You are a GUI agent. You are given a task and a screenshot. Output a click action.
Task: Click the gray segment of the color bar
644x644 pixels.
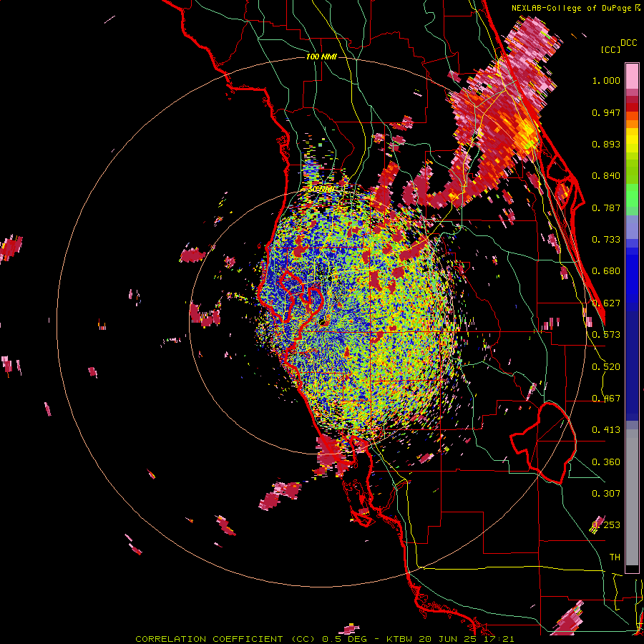pos(632,497)
